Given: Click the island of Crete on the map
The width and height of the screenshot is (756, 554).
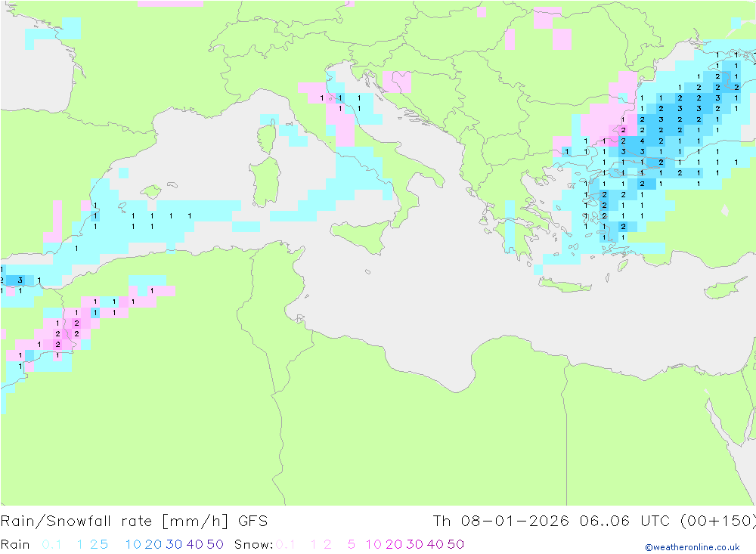Looking at the screenshot, I should tap(565, 286).
